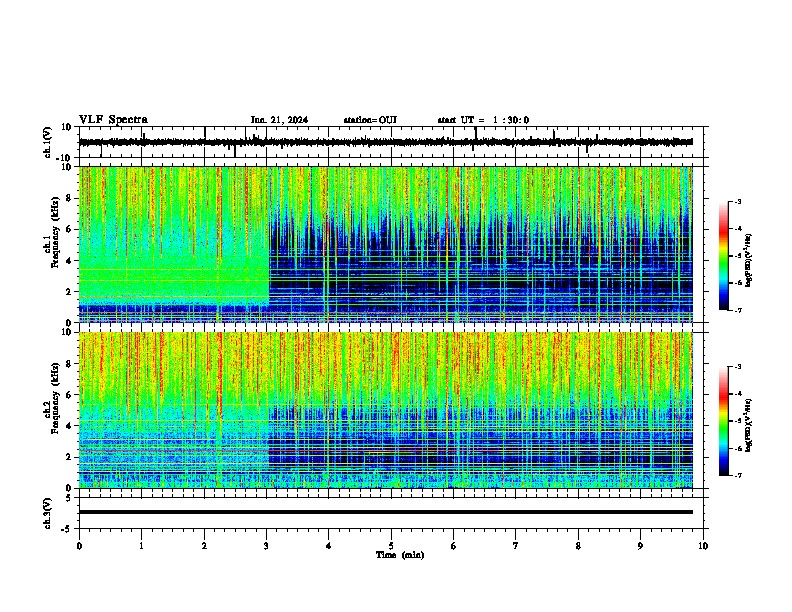Click time axis tick label "4"

tap(328, 546)
